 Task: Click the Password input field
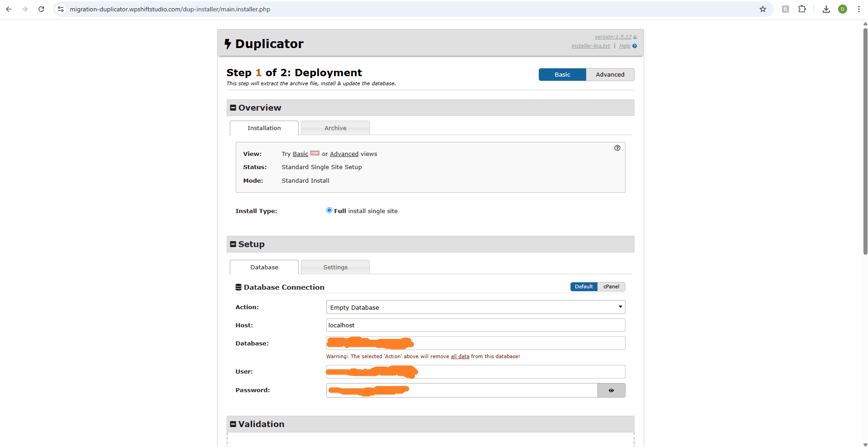pos(462,390)
